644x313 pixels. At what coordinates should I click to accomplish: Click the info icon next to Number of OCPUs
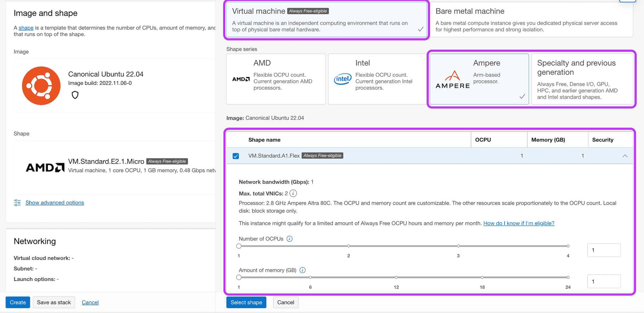pos(289,239)
